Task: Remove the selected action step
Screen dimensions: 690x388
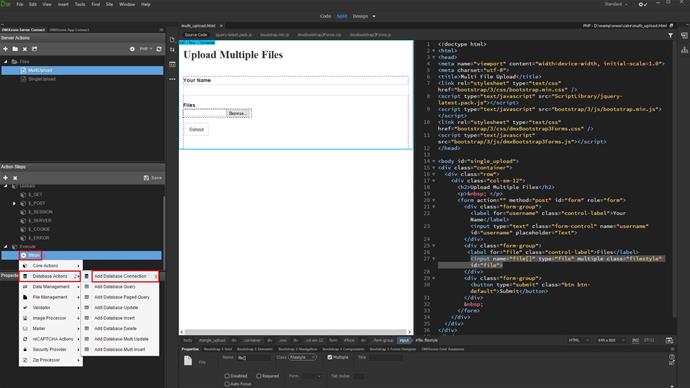Action: [15, 178]
